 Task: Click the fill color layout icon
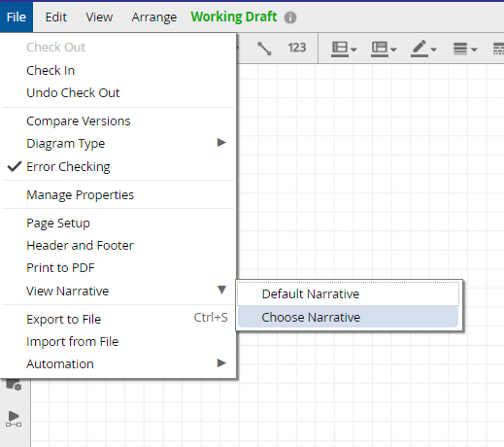tap(340, 49)
